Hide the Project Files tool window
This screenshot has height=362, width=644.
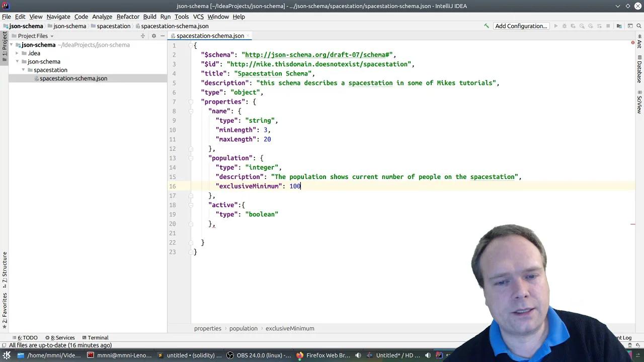(x=162, y=36)
